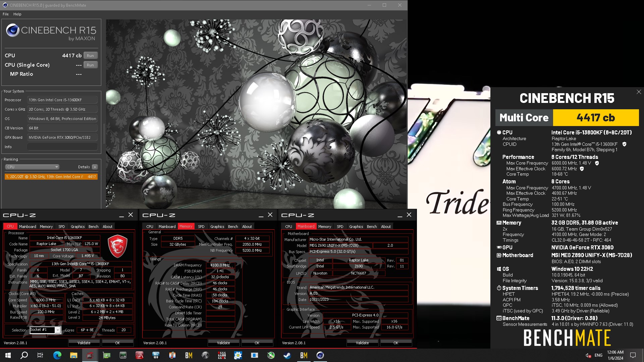Run the CPU (Single Core) benchmark
Screen dimensions: 644x362
(90, 65)
